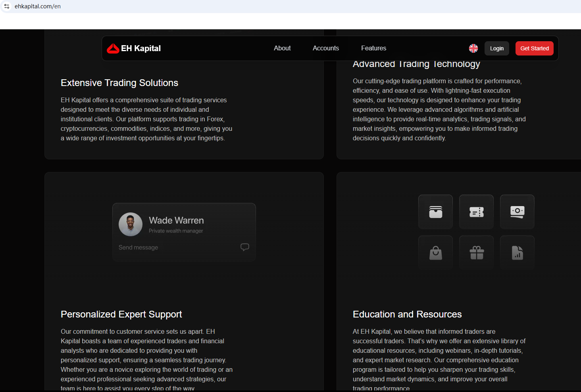Click Wade Warren's profile photo

131,224
